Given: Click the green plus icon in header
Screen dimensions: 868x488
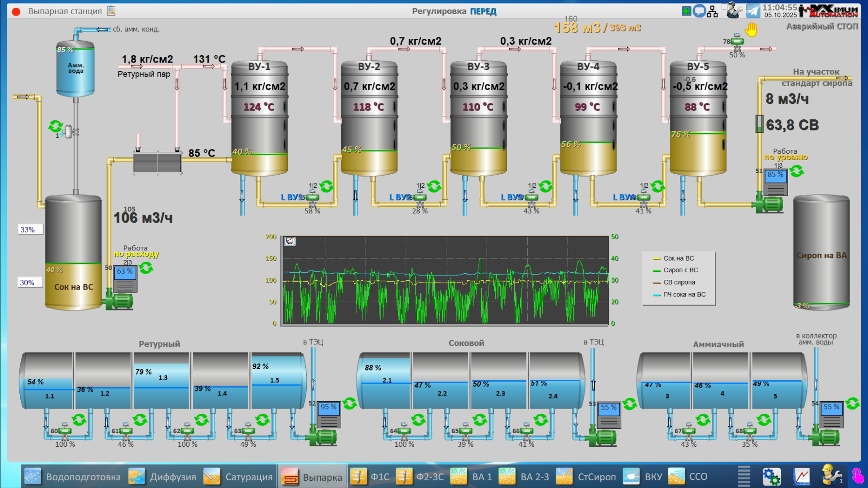Looking at the screenshot, I should (x=686, y=11).
